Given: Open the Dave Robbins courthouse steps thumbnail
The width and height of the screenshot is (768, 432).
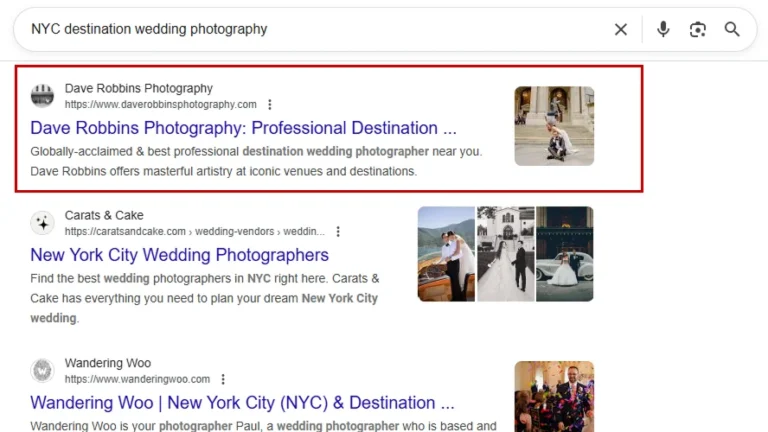Looking at the screenshot, I should tap(554, 126).
